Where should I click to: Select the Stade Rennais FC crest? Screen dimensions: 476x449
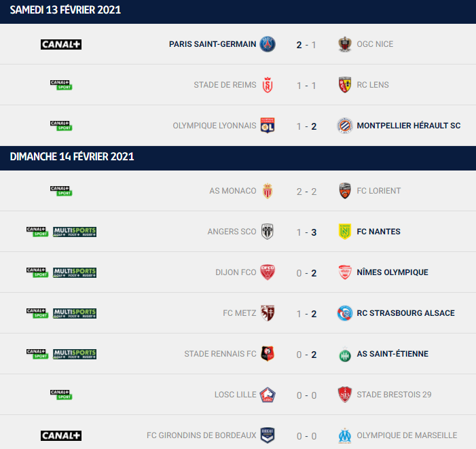click(268, 354)
